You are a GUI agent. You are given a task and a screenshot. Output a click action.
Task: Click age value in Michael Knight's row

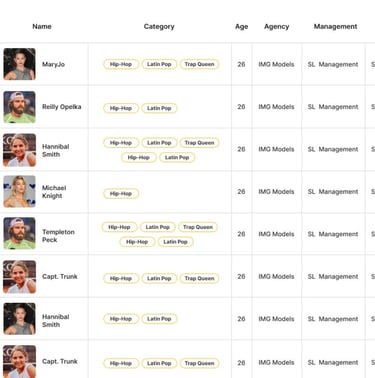tap(241, 192)
